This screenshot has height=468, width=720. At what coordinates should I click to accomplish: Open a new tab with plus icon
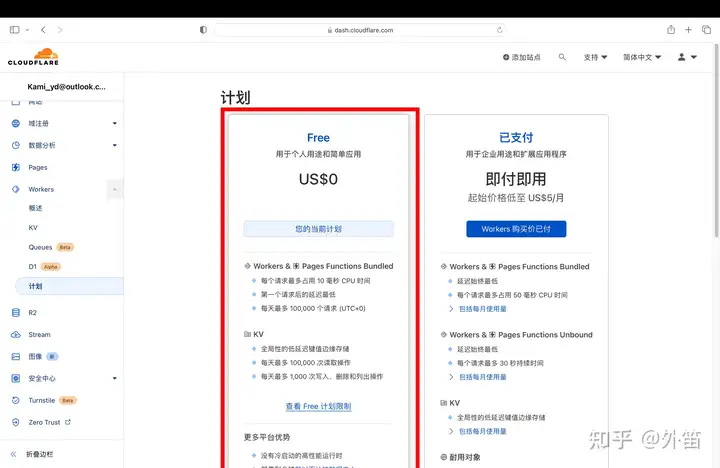pos(688,30)
